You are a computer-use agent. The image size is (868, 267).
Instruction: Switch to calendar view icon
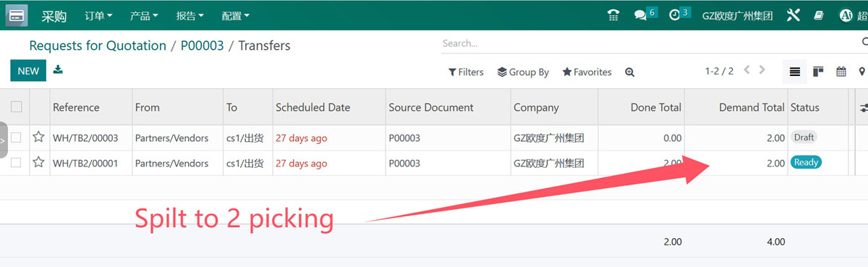[841, 72]
